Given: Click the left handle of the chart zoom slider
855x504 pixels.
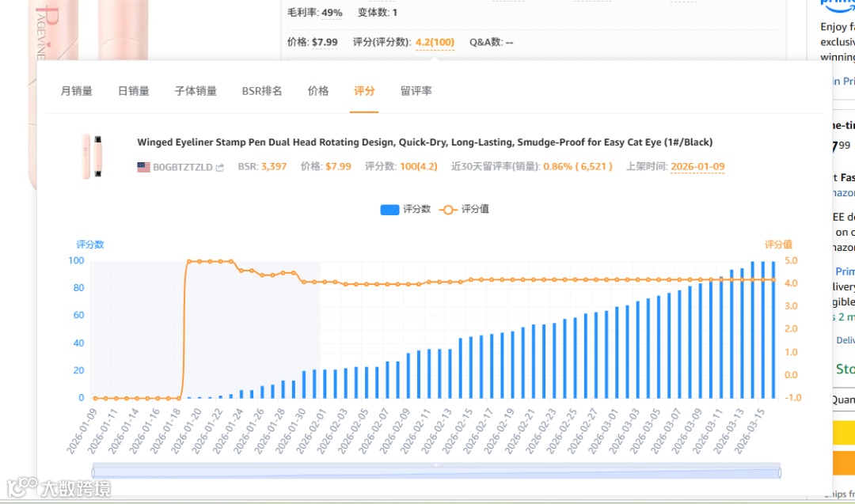Looking at the screenshot, I should [93, 472].
